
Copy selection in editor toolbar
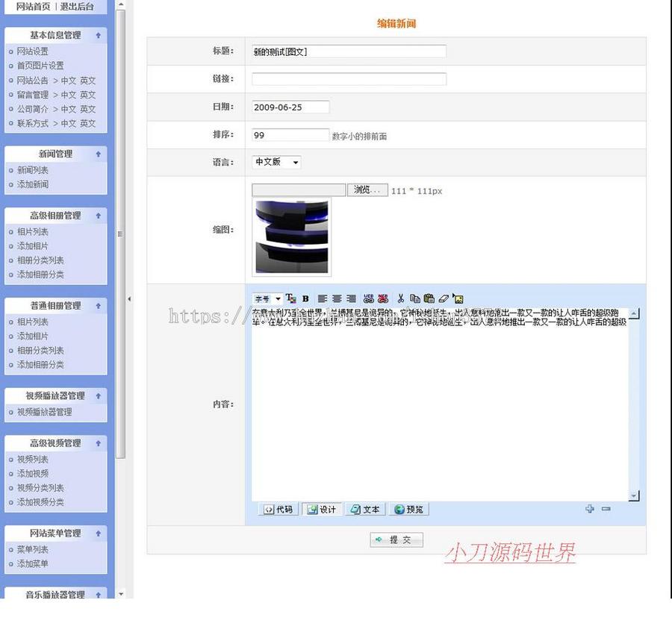tap(415, 298)
